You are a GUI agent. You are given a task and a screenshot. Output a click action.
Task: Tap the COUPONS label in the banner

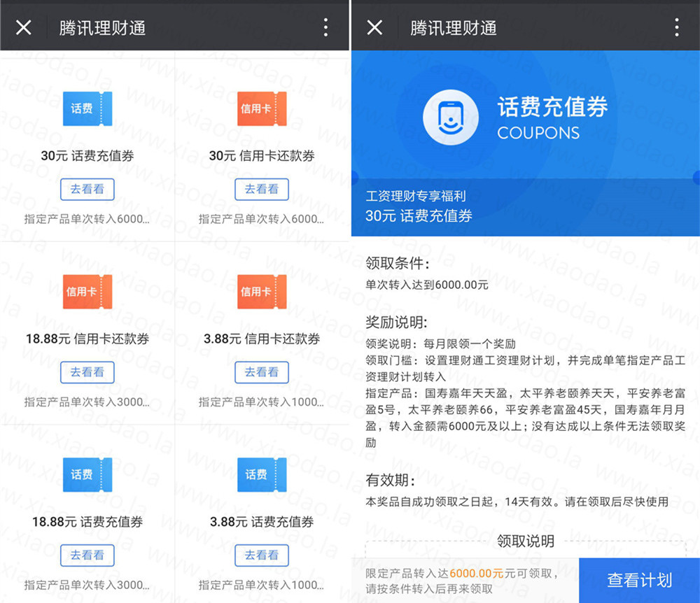pos(538,133)
